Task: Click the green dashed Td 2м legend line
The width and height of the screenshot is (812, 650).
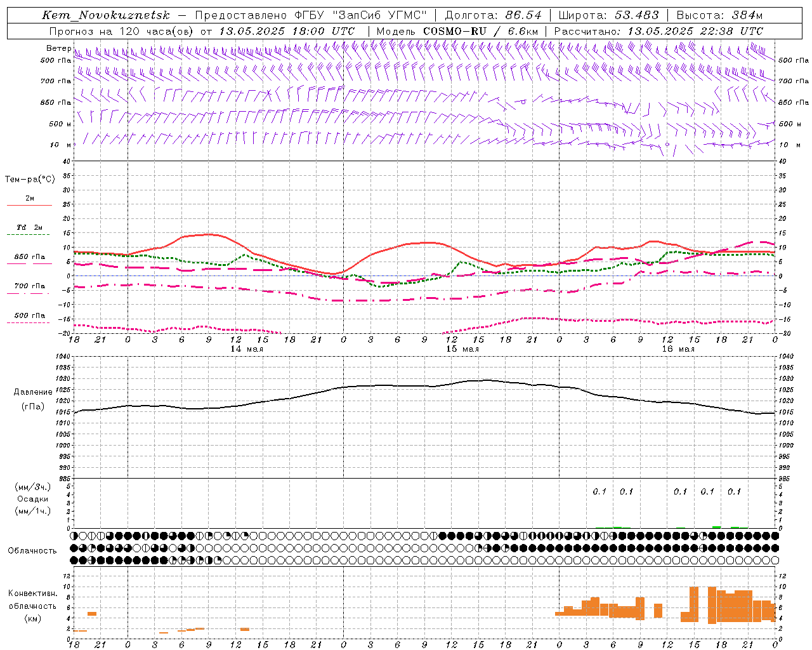Action: click(x=29, y=235)
